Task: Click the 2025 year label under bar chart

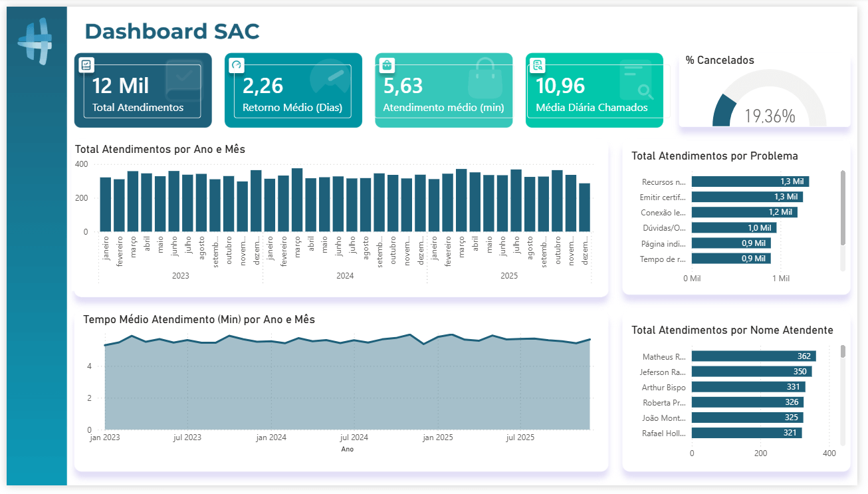Action: (x=509, y=275)
